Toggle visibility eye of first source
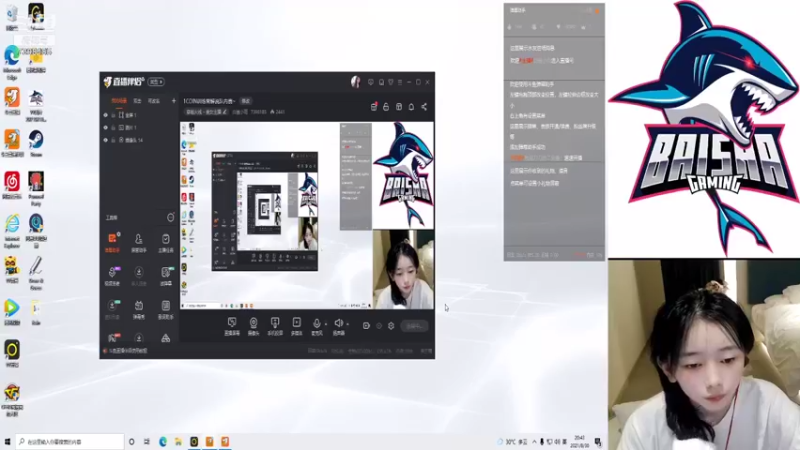The image size is (800, 450). [106, 115]
